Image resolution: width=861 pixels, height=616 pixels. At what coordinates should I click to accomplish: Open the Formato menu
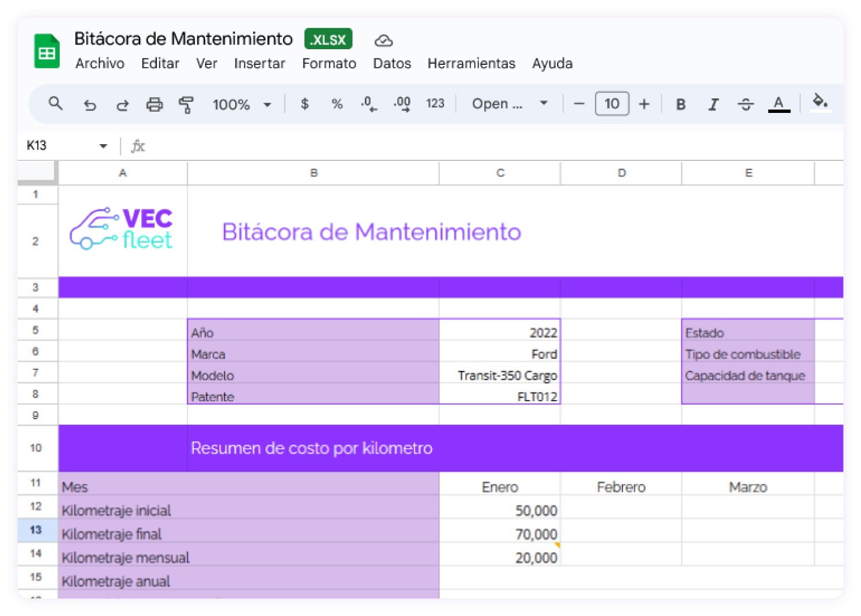[329, 64]
